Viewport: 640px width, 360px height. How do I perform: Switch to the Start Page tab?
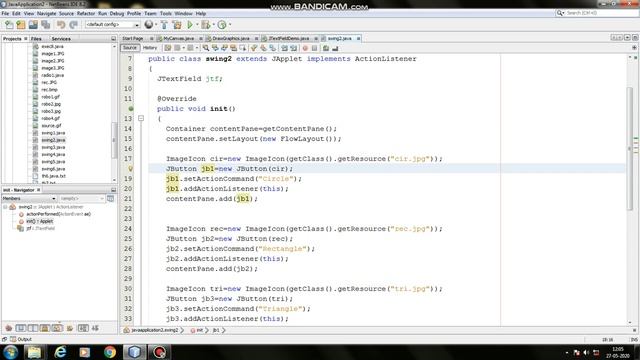click(x=133, y=38)
